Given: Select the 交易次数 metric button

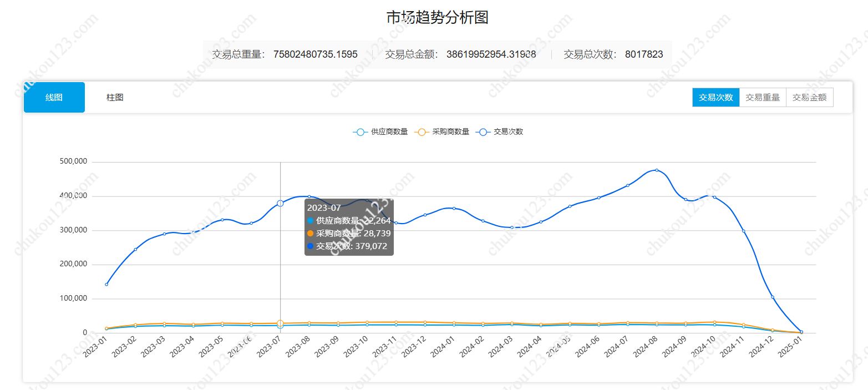Looking at the screenshot, I should click(x=716, y=98).
